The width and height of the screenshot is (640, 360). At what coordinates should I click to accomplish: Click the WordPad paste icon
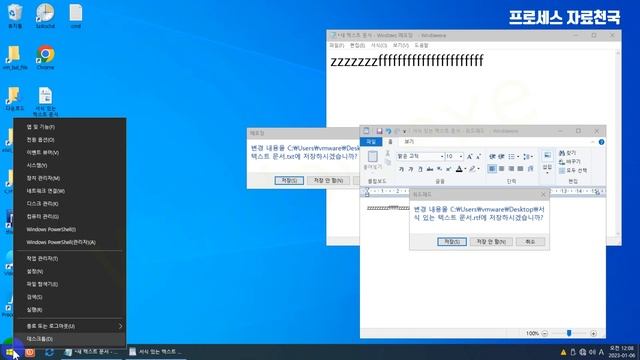click(372, 157)
